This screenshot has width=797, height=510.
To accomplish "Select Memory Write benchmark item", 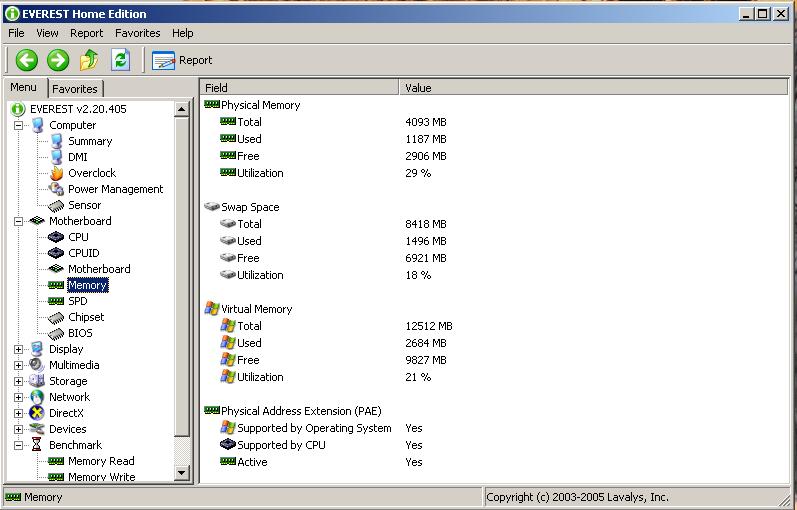I will coord(102,477).
